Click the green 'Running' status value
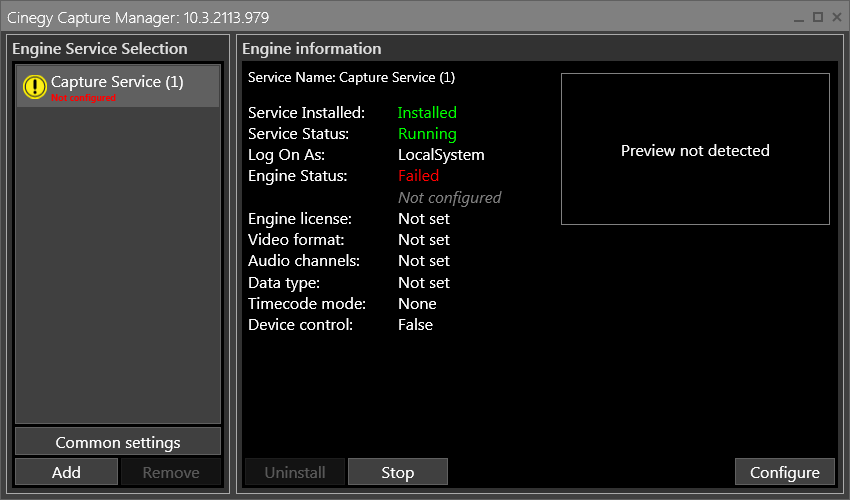This screenshot has width=850, height=500. pyautogui.click(x=427, y=134)
